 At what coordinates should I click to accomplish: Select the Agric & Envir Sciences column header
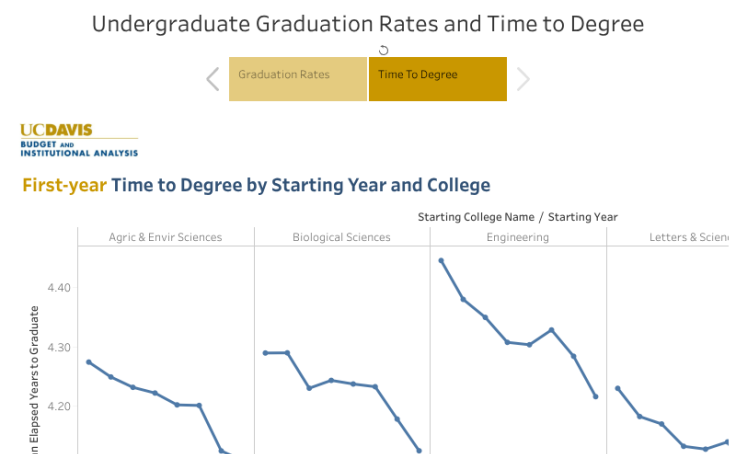(x=166, y=238)
